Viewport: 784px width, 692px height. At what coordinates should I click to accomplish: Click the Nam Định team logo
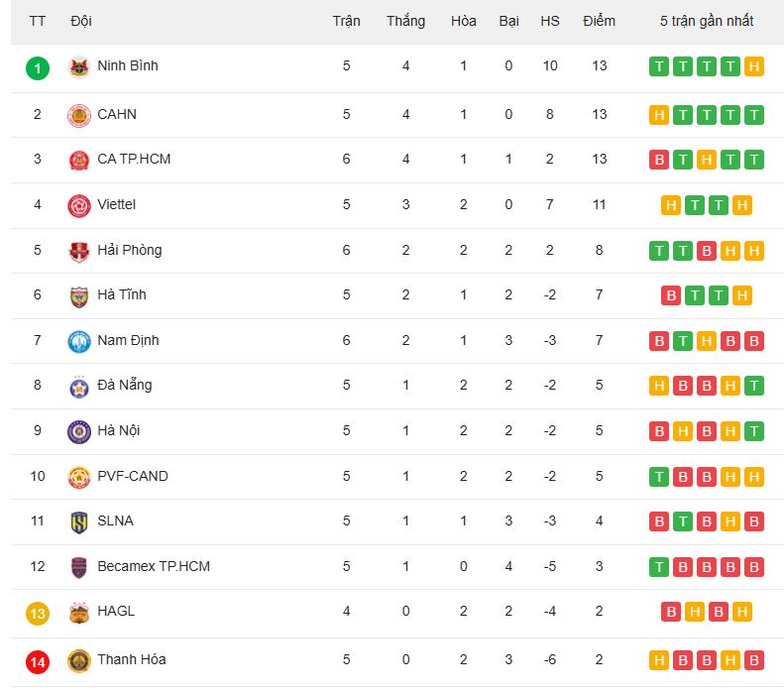[x=79, y=341]
